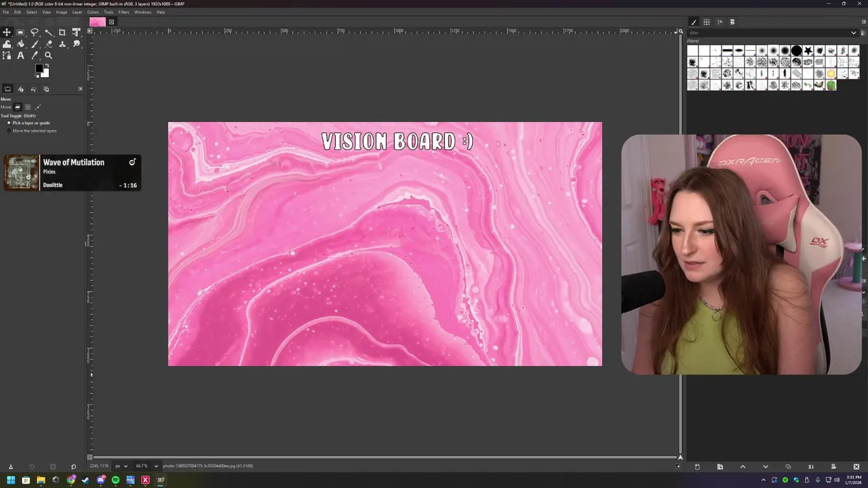Screen dimensions: 868x488
Task: Reset colors to default black and white
Action: click(x=37, y=75)
